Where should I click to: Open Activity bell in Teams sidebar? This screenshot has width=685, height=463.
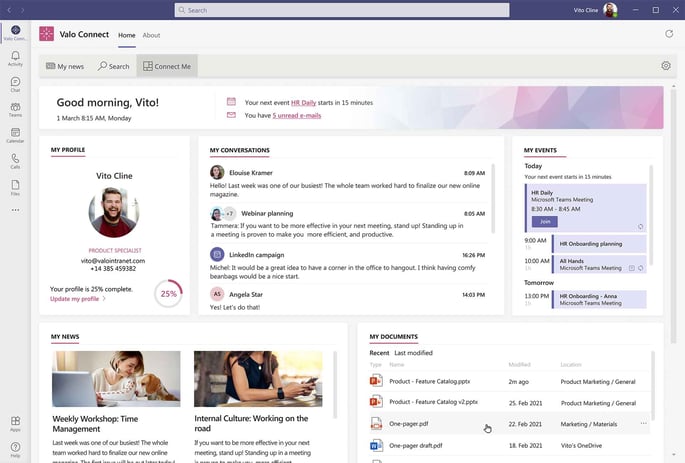coord(15,58)
